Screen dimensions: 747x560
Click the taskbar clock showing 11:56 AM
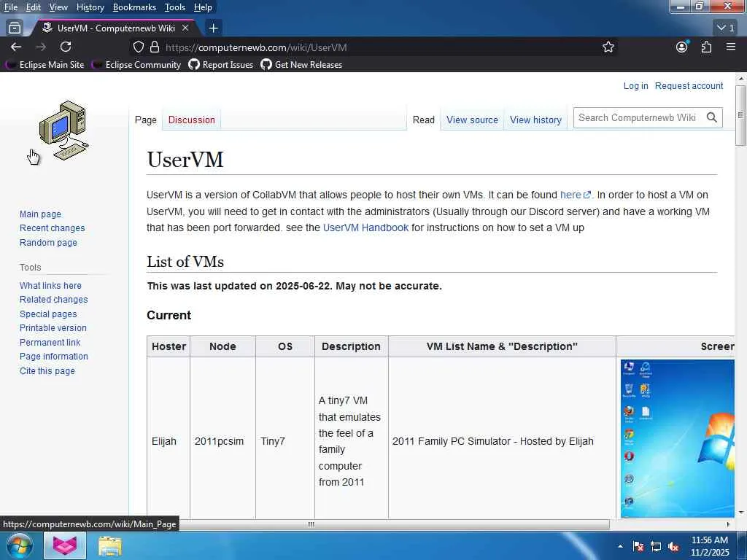pos(709,546)
